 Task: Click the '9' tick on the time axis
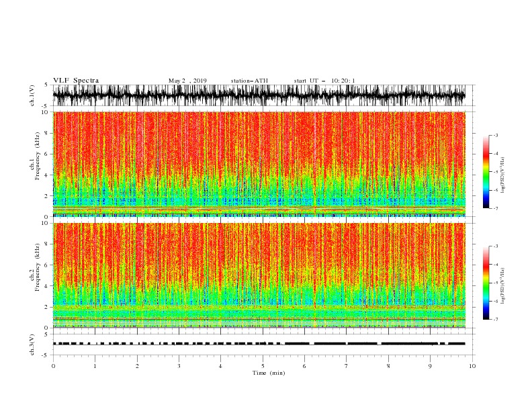click(430, 366)
